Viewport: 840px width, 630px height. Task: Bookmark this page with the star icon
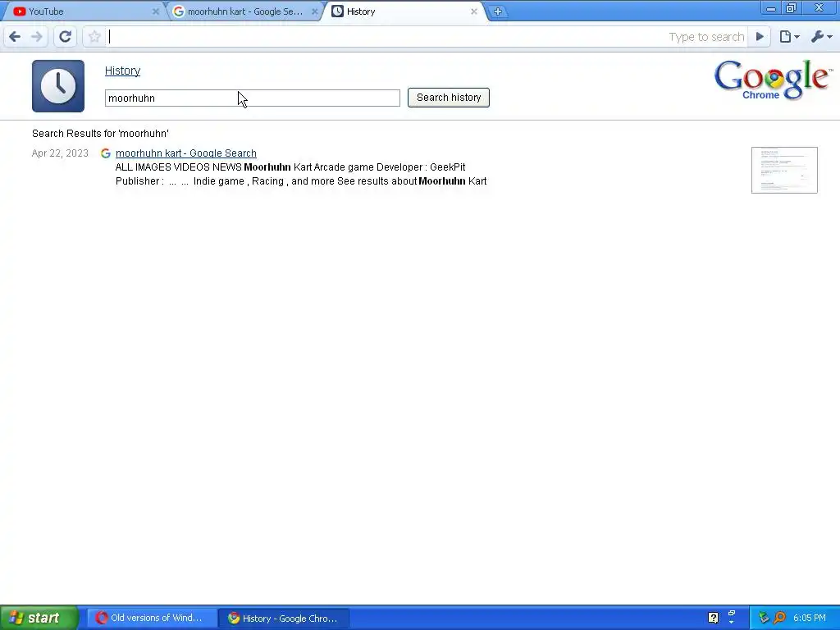94,37
